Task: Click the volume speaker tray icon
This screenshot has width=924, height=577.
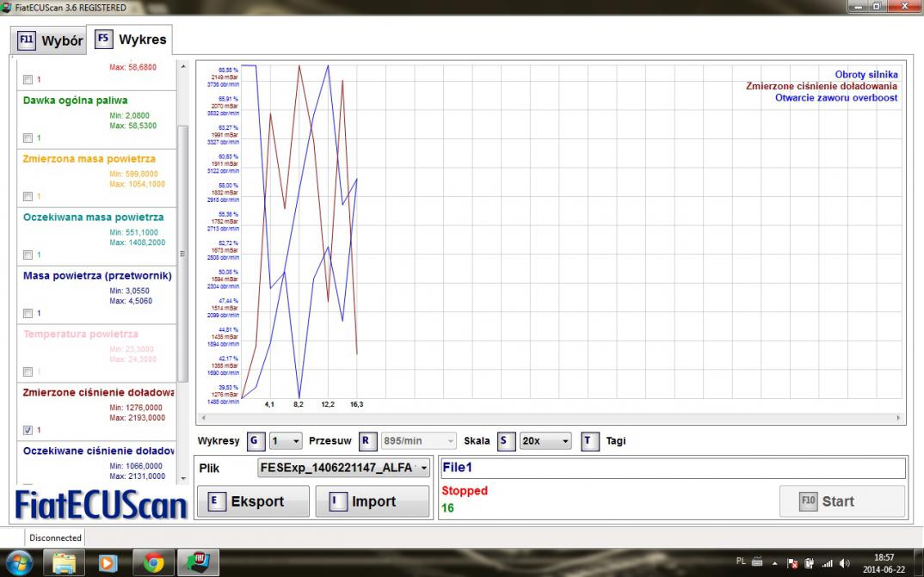Action: pos(845,563)
